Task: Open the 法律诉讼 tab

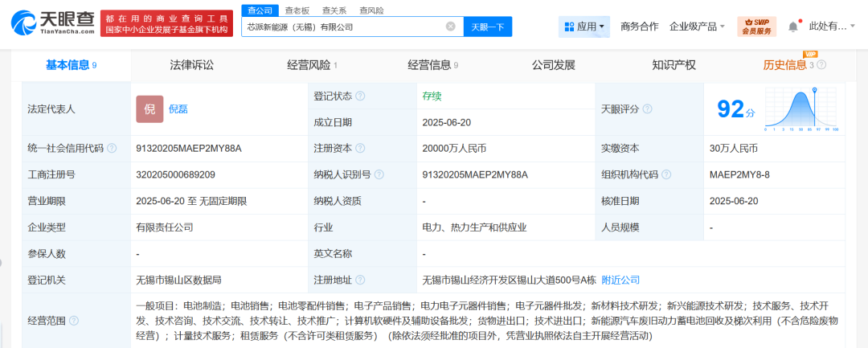Action: tap(191, 65)
